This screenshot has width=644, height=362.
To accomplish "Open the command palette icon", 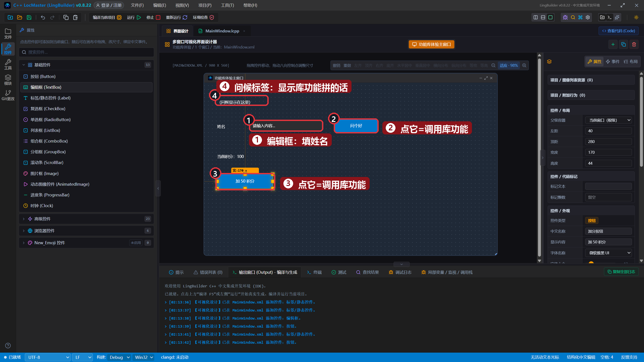I will click(x=580, y=17).
